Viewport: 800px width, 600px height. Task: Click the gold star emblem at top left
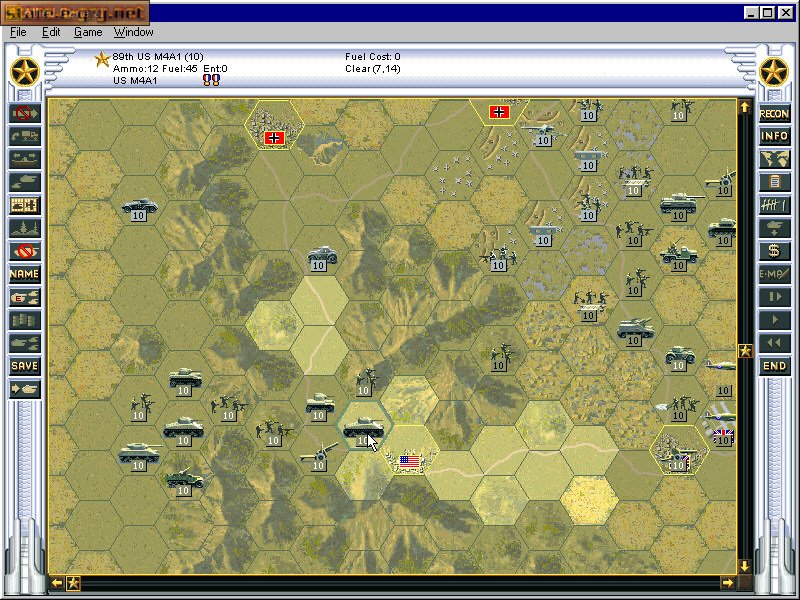click(24, 72)
